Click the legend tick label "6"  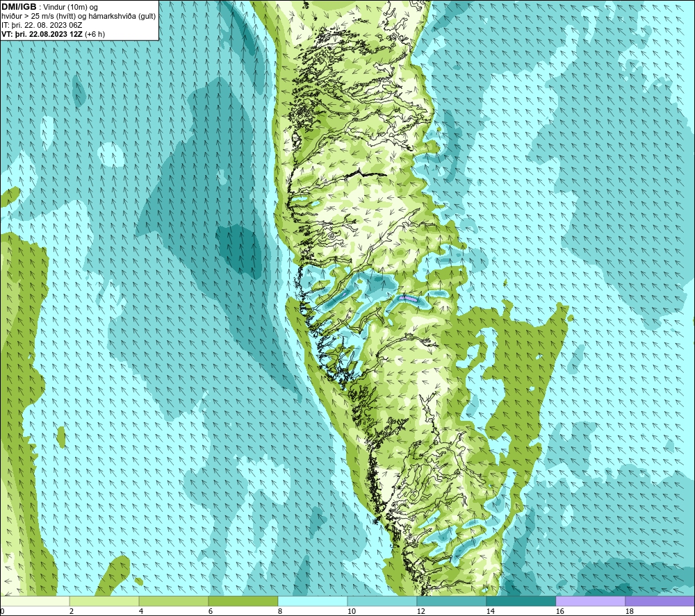pyautogui.click(x=210, y=612)
